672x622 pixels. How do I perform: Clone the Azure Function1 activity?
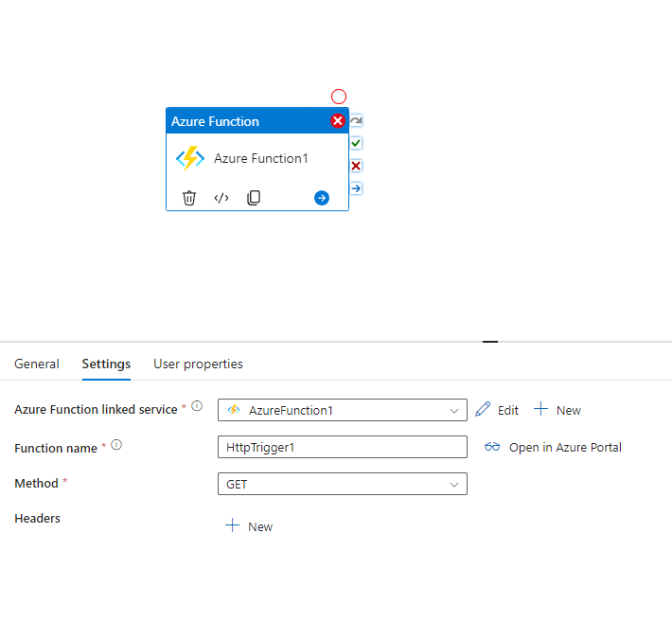pyautogui.click(x=254, y=198)
